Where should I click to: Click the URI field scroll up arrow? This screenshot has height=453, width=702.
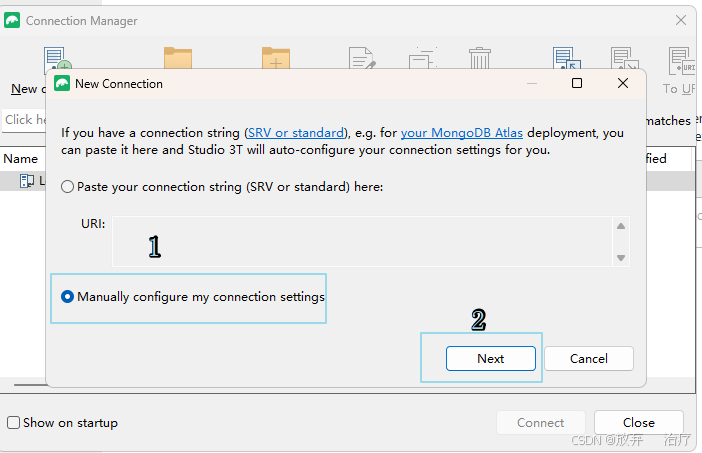[x=621, y=226]
